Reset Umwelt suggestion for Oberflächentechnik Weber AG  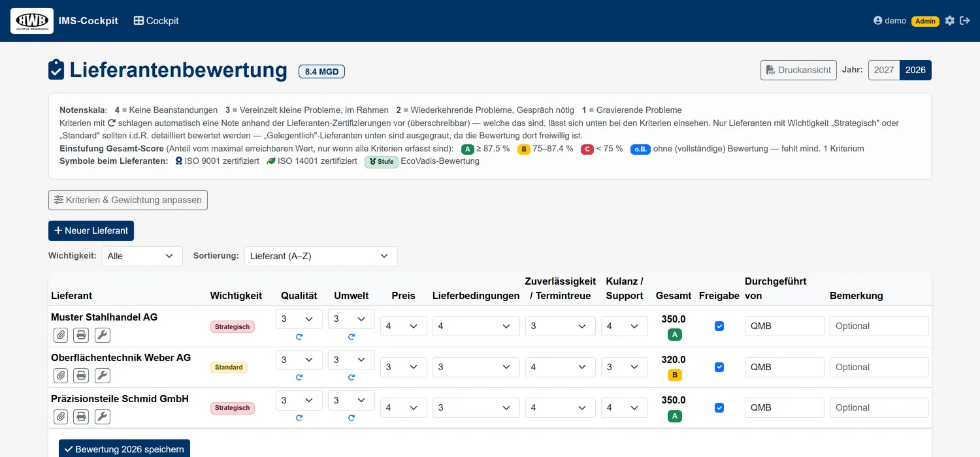tap(351, 377)
